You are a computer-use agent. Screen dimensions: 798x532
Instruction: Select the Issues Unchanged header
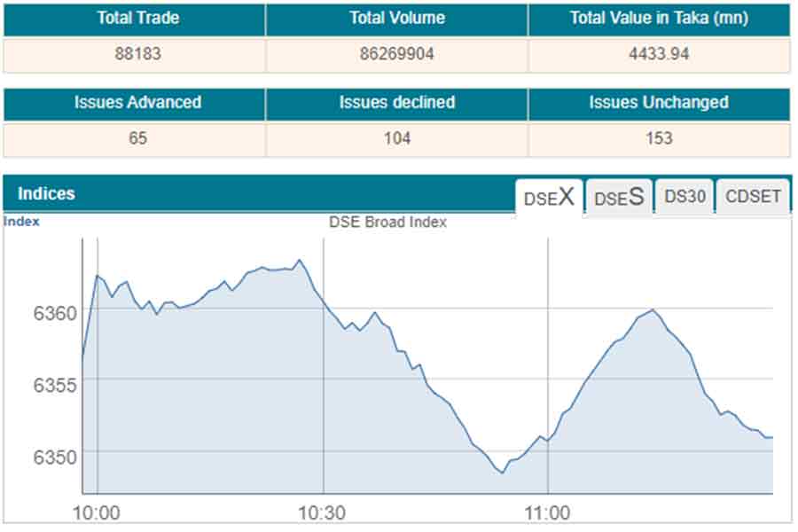coord(658,103)
